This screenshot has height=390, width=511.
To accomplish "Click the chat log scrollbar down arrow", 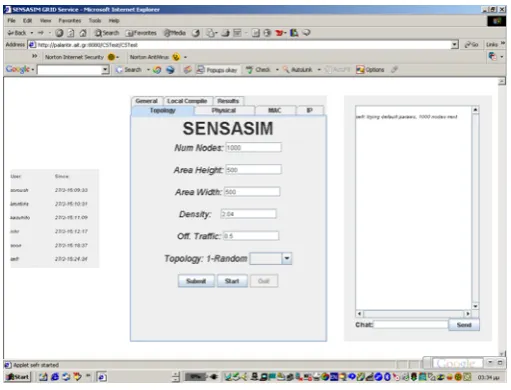I will [475, 306].
